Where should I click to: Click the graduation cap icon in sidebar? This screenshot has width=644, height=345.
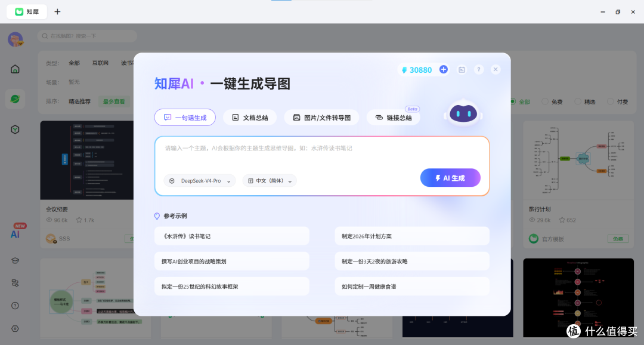point(15,260)
